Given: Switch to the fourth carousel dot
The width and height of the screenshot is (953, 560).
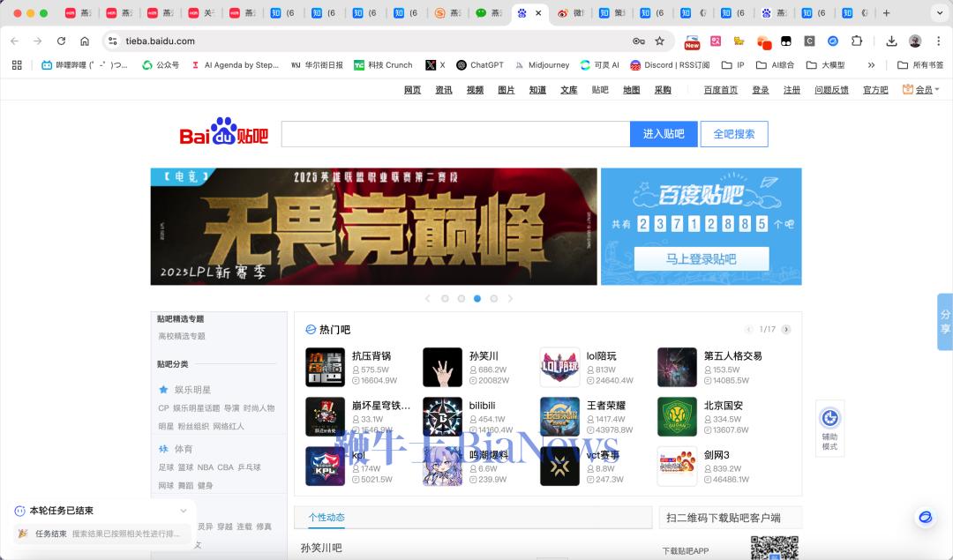Looking at the screenshot, I should (x=493, y=299).
